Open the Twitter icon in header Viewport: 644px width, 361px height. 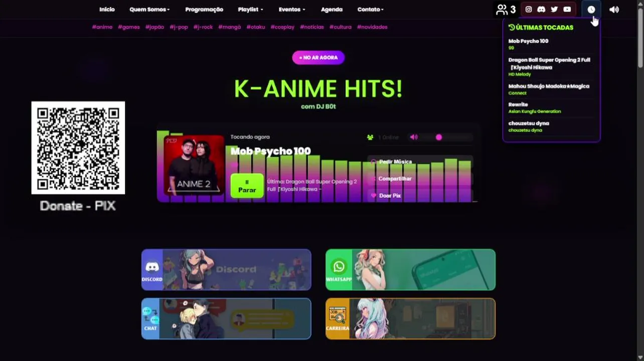[554, 9]
